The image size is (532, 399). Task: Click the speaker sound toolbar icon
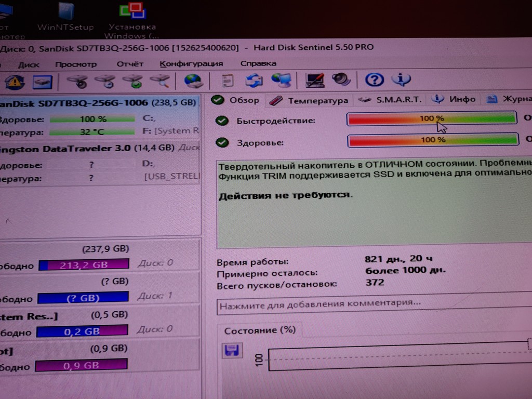(341, 79)
